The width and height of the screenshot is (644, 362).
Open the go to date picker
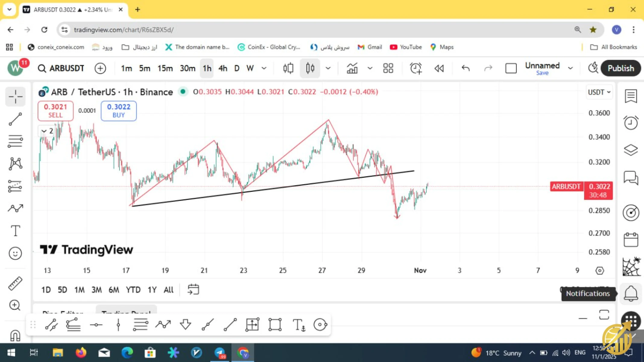pyautogui.click(x=193, y=290)
